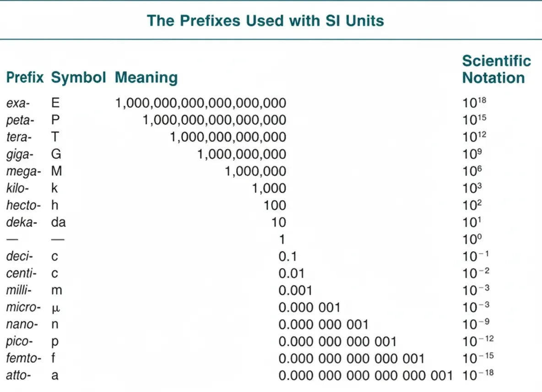The height and width of the screenshot is (392, 542).
Task: Select the tera- value 1,000,000,000,000
Action: [228, 137]
